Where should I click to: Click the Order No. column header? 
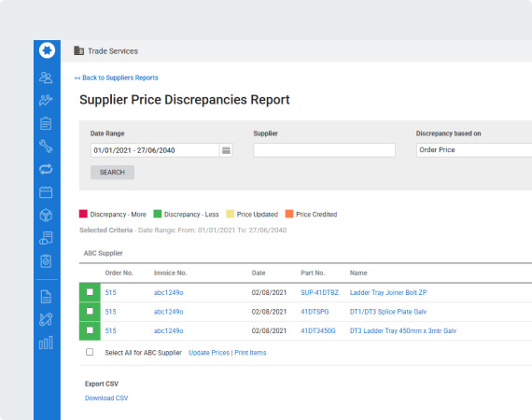[x=119, y=273]
